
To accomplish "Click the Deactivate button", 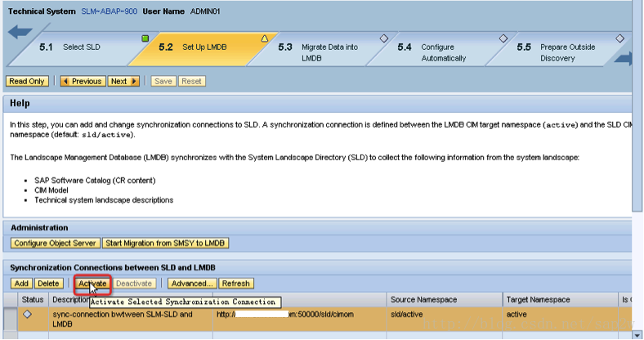I will pyautogui.click(x=134, y=284).
